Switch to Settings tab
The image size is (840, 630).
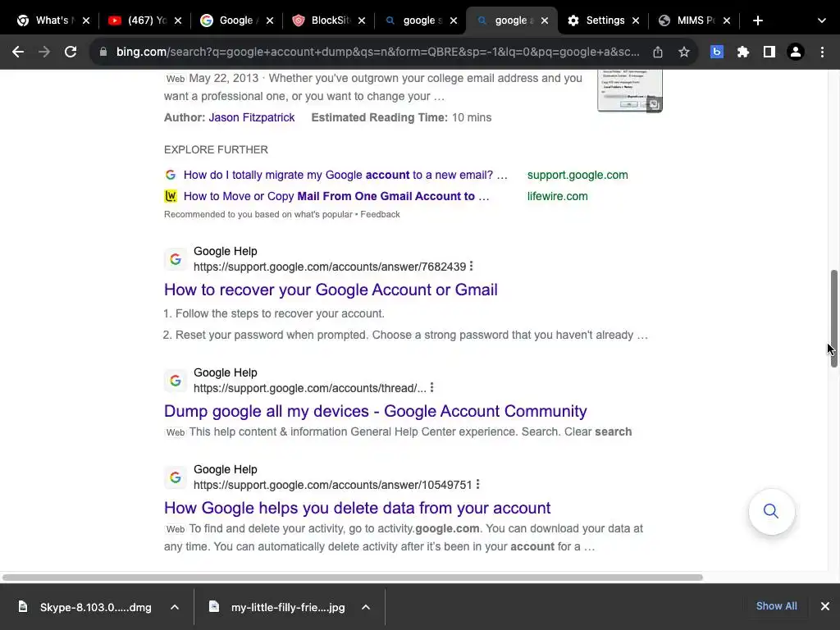(x=605, y=21)
